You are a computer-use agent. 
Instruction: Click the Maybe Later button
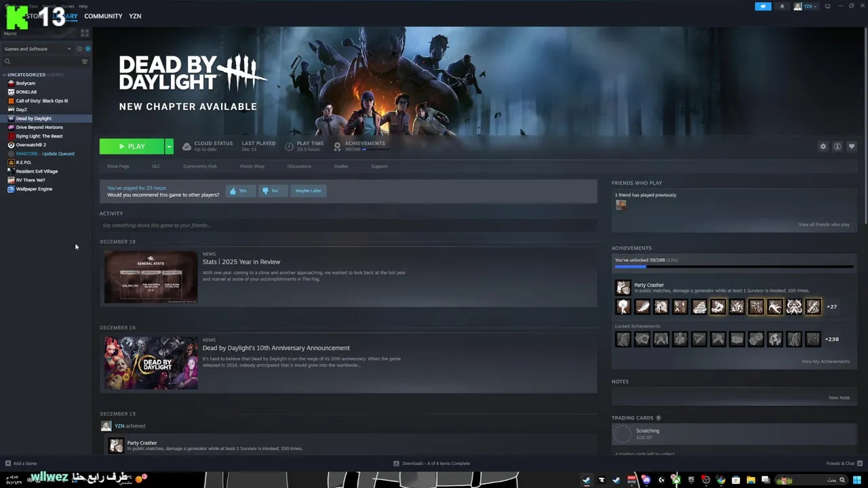(x=308, y=191)
